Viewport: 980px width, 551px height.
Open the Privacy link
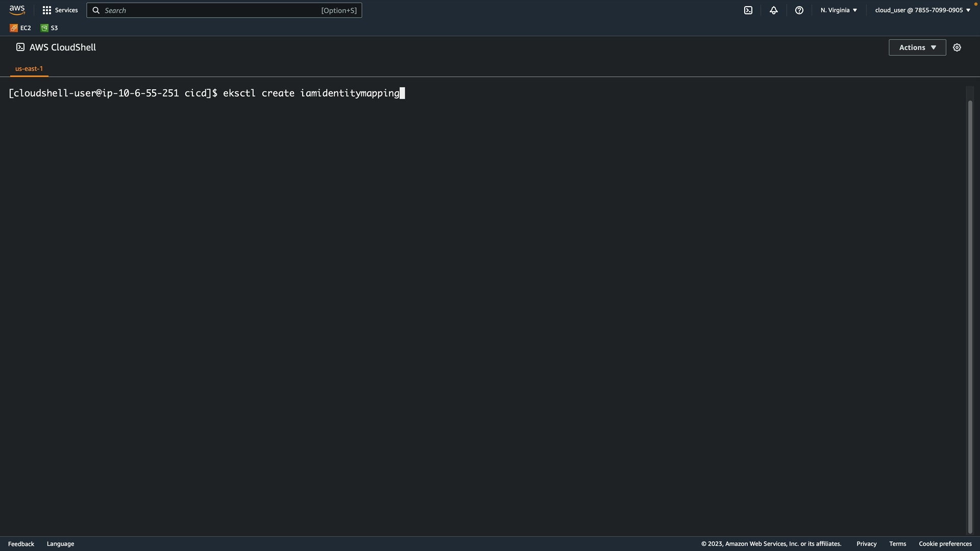[866, 544]
